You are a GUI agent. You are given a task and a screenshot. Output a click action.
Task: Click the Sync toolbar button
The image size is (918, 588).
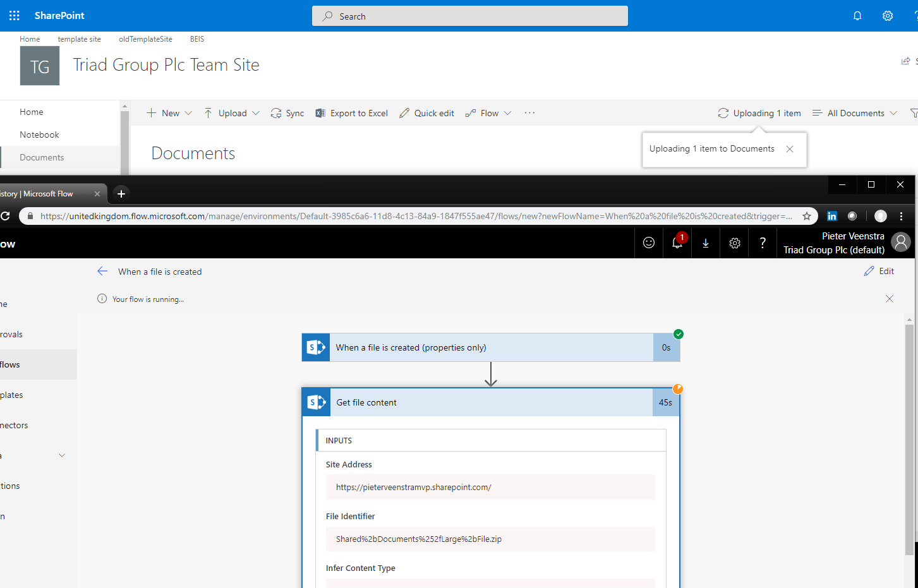[287, 113]
